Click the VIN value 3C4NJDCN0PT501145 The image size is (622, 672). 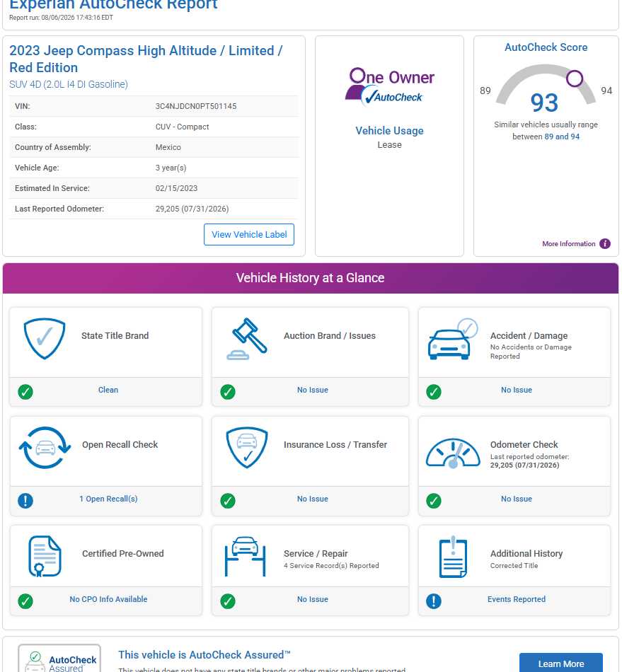(196, 106)
